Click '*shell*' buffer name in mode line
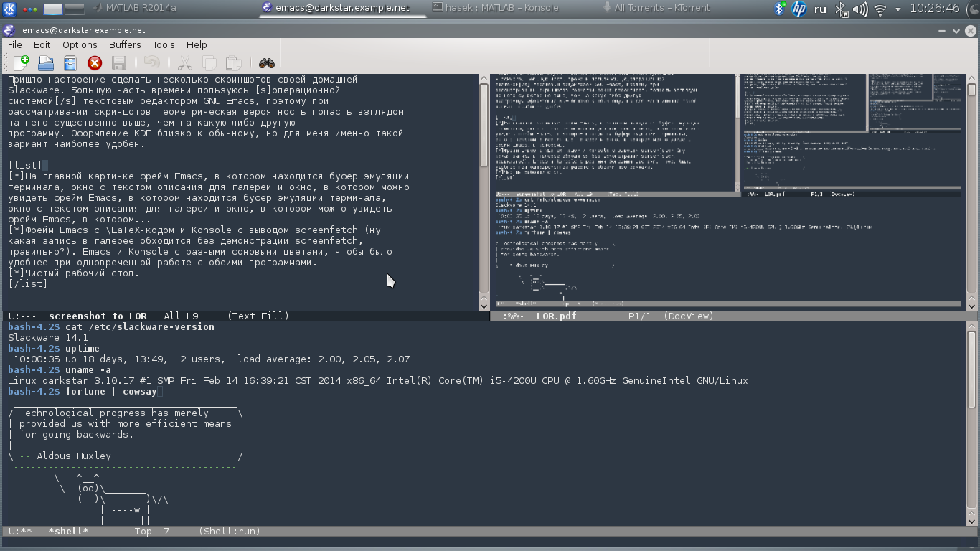This screenshot has height=551, width=980. coord(68,531)
